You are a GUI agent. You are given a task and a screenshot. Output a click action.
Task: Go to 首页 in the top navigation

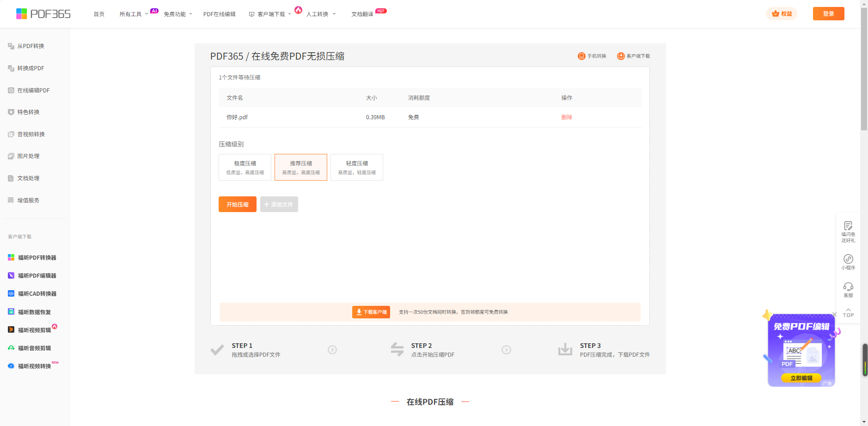click(x=99, y=14)
